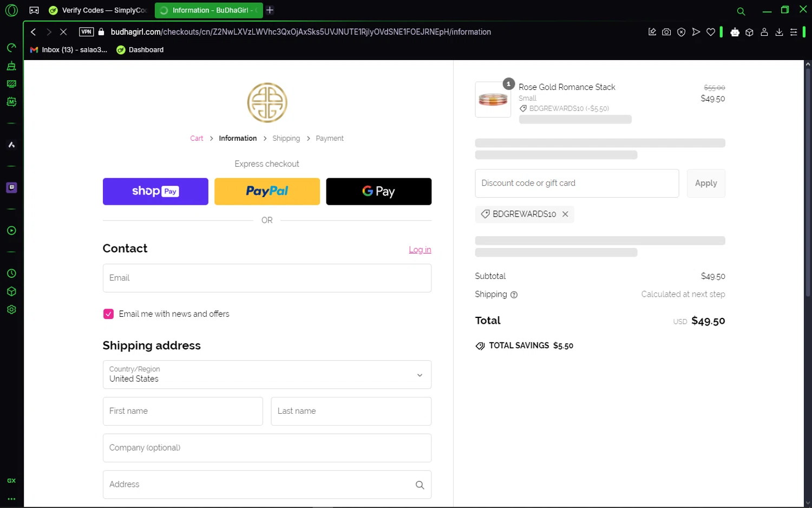This screenshot has width=812, height=508.
Task: Open the Aria AI icon in sidebar
Action: tap(11, 145)
